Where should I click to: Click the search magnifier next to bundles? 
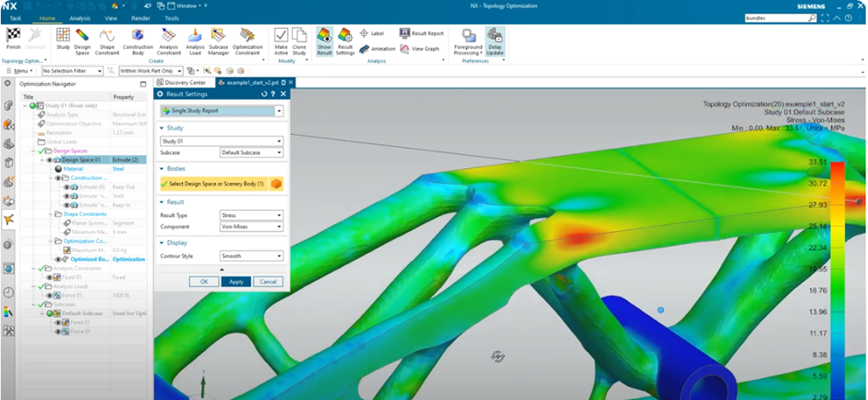(812, 18)
